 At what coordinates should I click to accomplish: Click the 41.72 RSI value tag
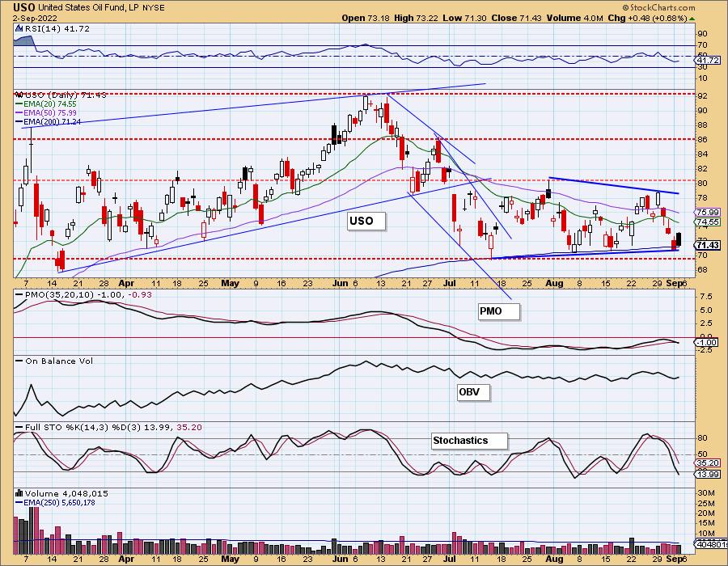707,61
